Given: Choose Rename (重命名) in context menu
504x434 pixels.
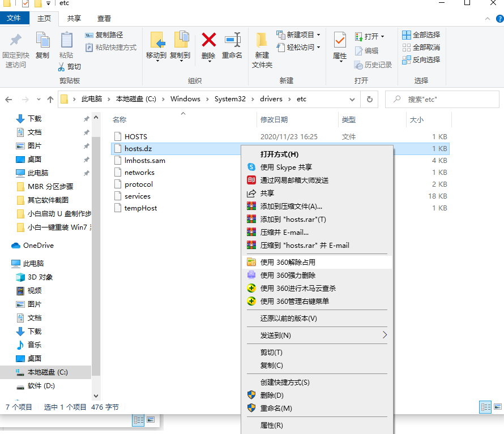Looking at the screenshot, I should click(x=317, y=409).
